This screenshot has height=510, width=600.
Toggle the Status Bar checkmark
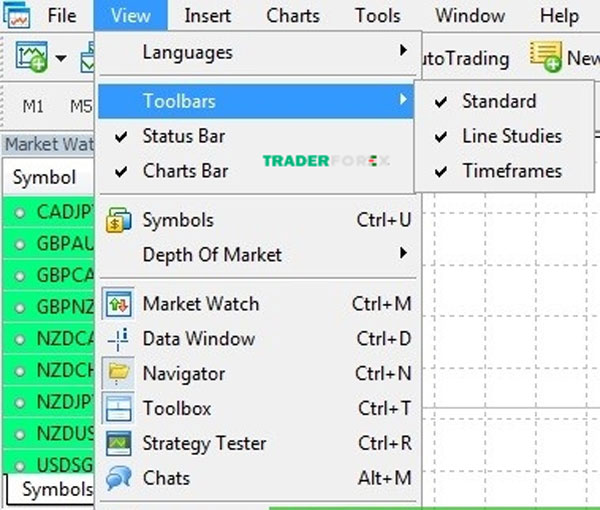121,137
